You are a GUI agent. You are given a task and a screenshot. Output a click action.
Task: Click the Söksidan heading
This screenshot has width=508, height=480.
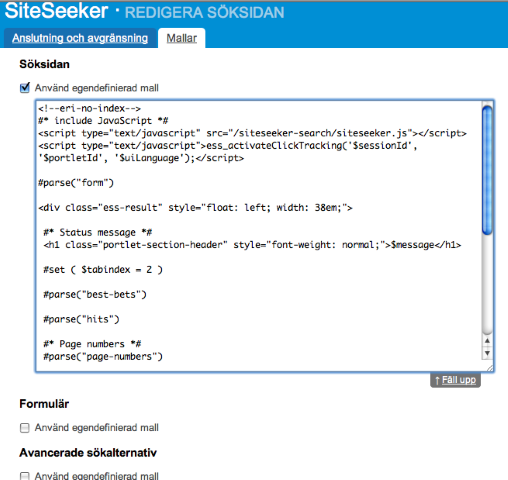pos(44,64)
